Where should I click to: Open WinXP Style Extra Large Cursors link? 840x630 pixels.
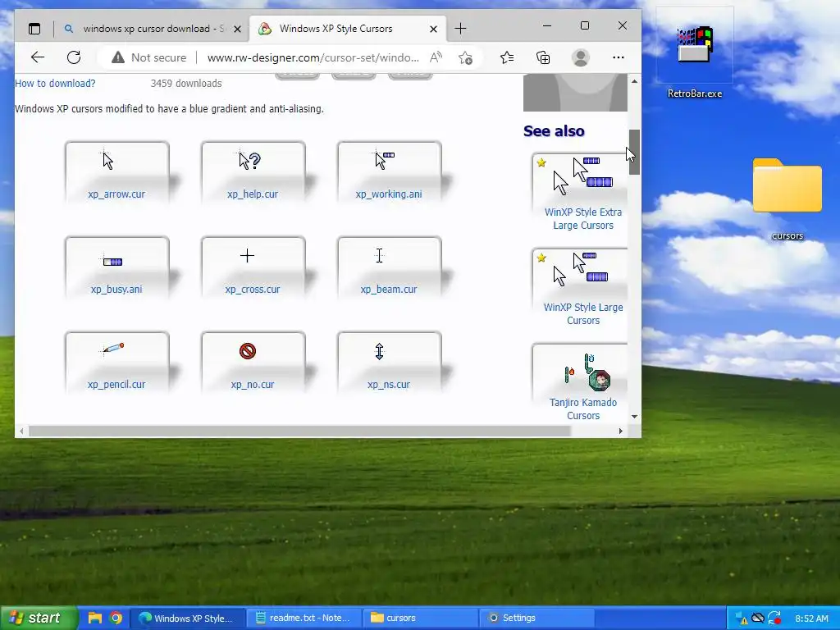[583, 218]
